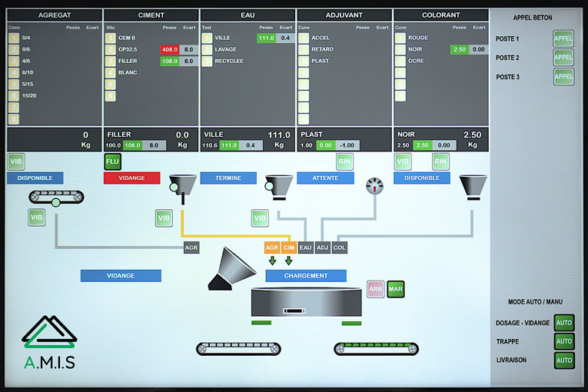Click the FLU button under Ciment
Image resolution: width=588 pixels, height=392 pixels.
pos(113,161)
